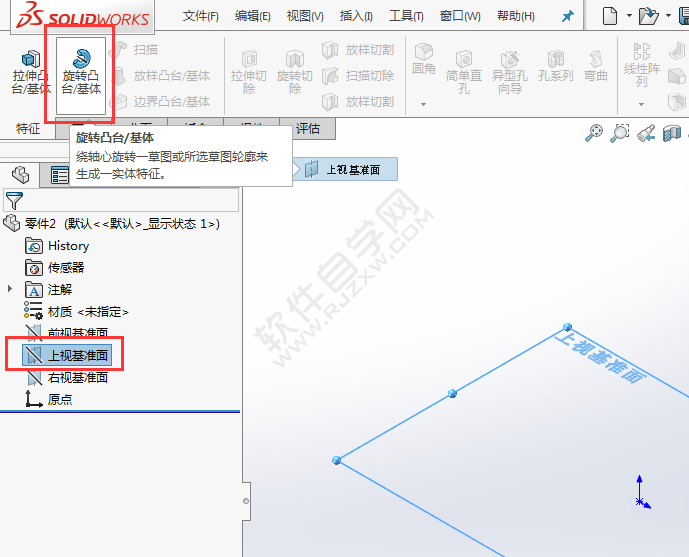Click the rollback bar below 原点

[120, 412]
